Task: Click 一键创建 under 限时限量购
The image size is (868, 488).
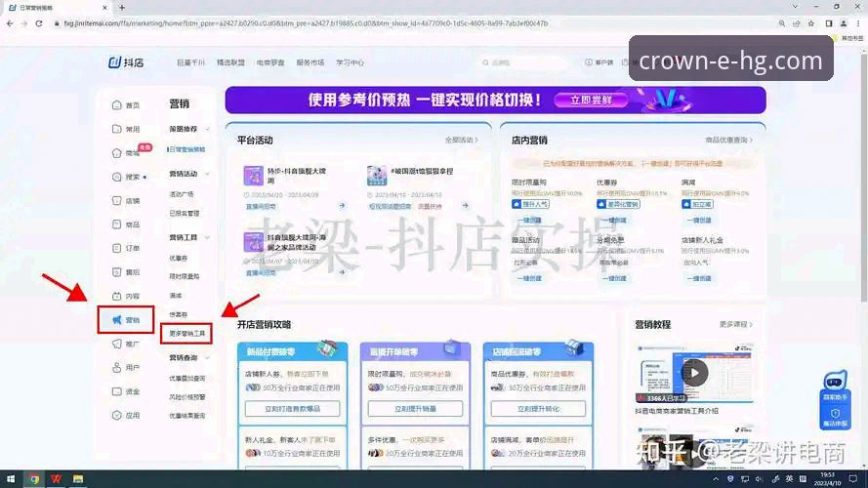Action: point(528,221)
